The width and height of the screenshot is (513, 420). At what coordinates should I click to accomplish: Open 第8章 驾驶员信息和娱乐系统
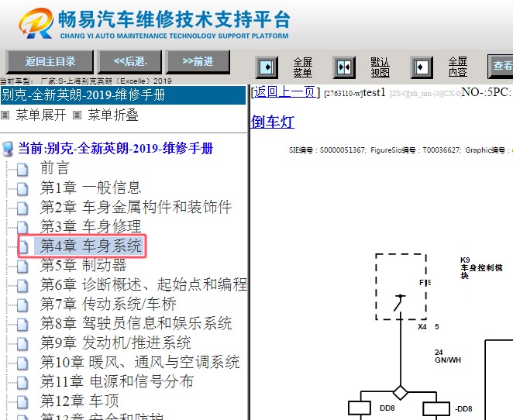[136, 323]
